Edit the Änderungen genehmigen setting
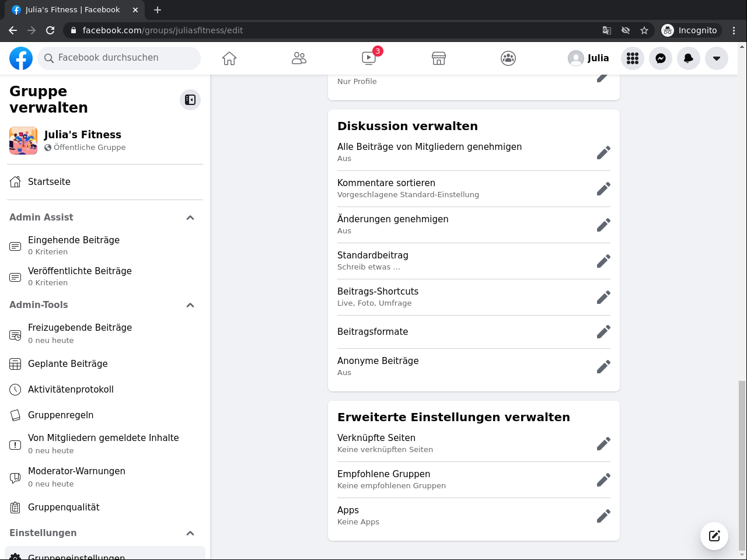The height and width of the screenshot is (560, 747). pos(603,225)
